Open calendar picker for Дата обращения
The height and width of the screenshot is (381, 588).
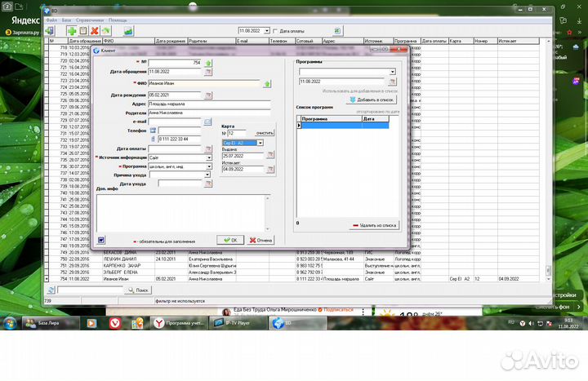(x=207, y=72)
